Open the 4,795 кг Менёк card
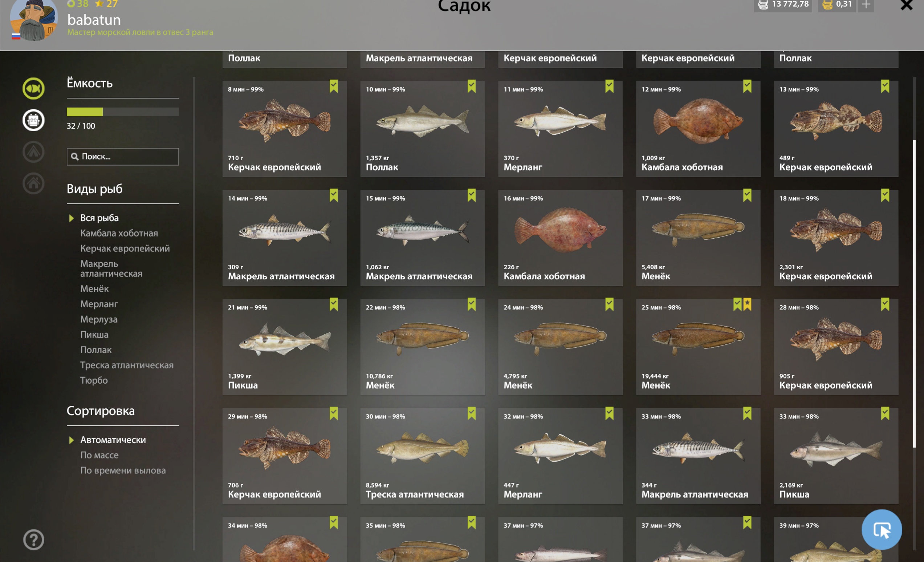The width and height of the screenshot is (924, 562). 560,347
